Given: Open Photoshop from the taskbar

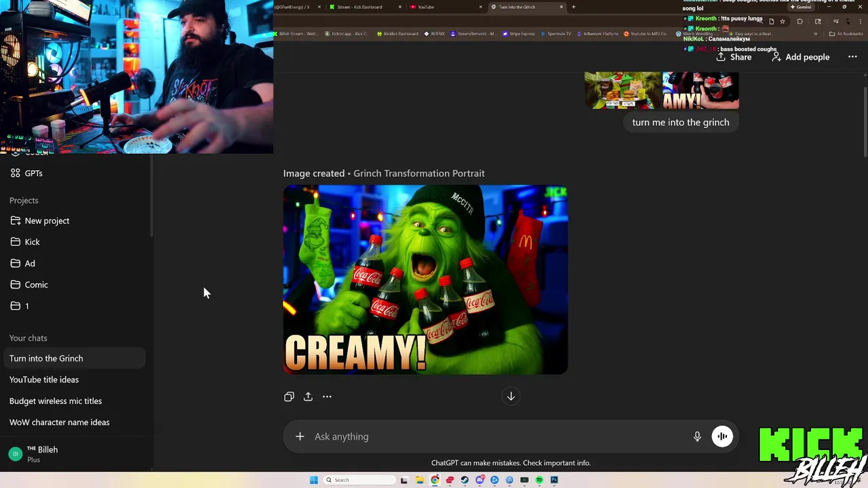Looking at the screenshot, I should pos(554,480).
